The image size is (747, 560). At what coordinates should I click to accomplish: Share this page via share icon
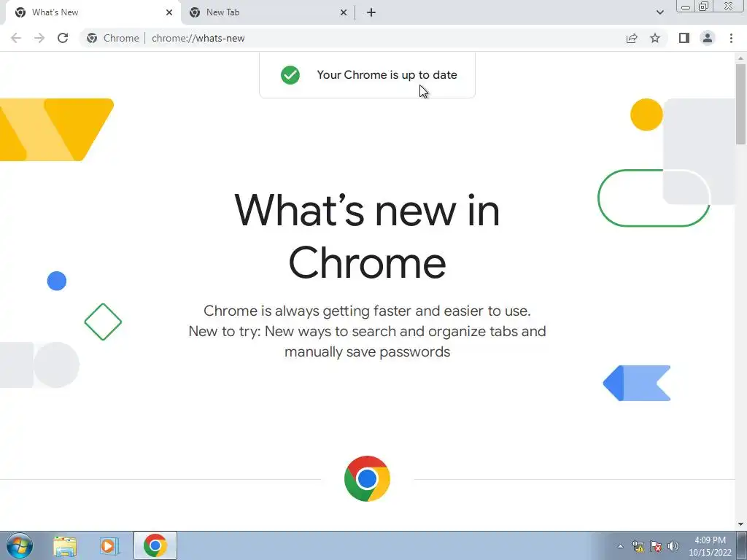[632, 38]
